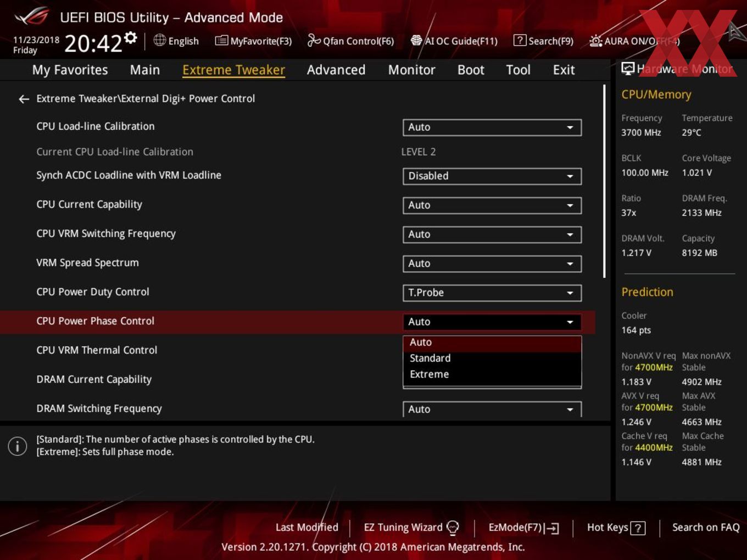Click the 8192 MB capacity value
Image resolution: width=747 pixels, height=560 pixels.
699,253
